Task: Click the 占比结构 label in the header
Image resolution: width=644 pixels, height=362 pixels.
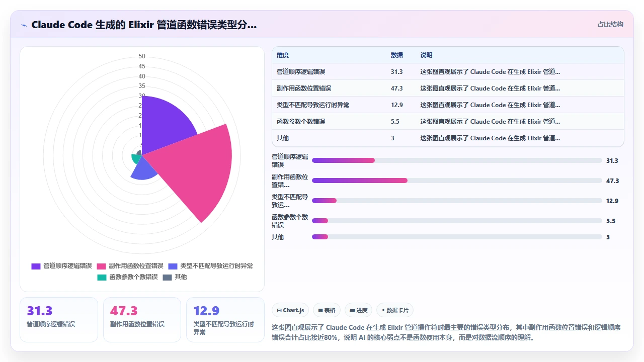Action: (x=610, y=24)
